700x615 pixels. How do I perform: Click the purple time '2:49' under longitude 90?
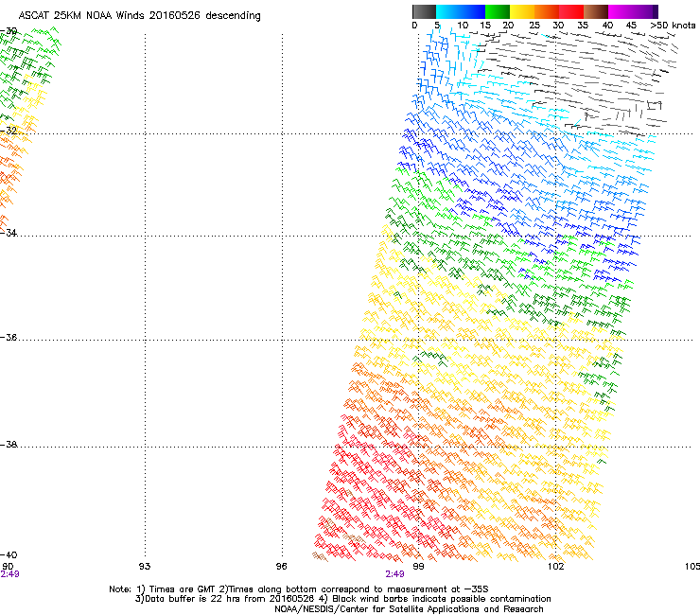point(9,574)
